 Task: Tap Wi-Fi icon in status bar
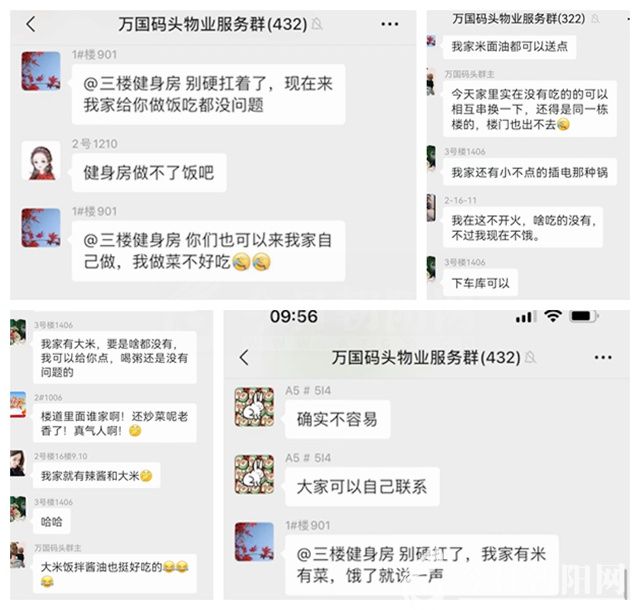553,316
